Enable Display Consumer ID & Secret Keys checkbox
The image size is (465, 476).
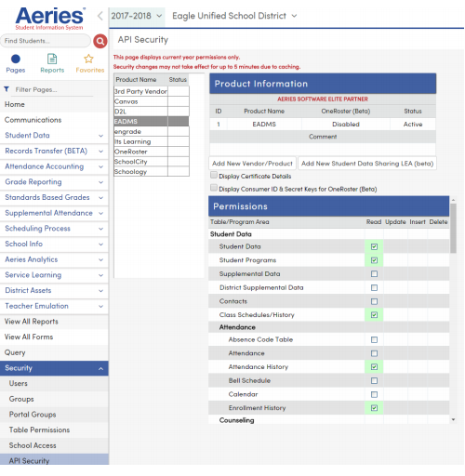[214, 188]
